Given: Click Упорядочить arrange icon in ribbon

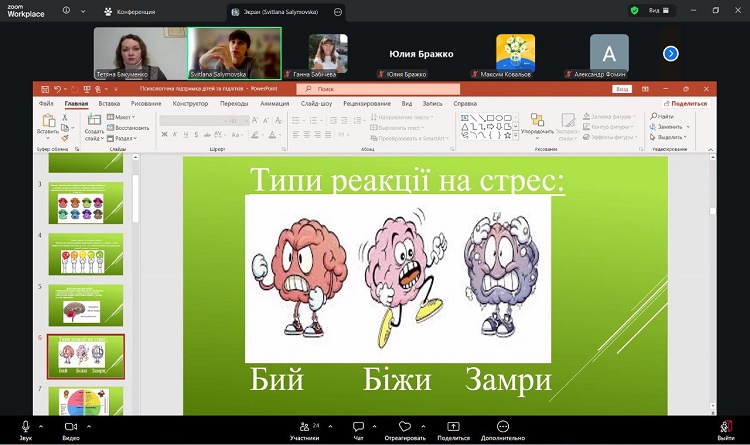Looking at the screenshot, I should (x=537, y=124).
